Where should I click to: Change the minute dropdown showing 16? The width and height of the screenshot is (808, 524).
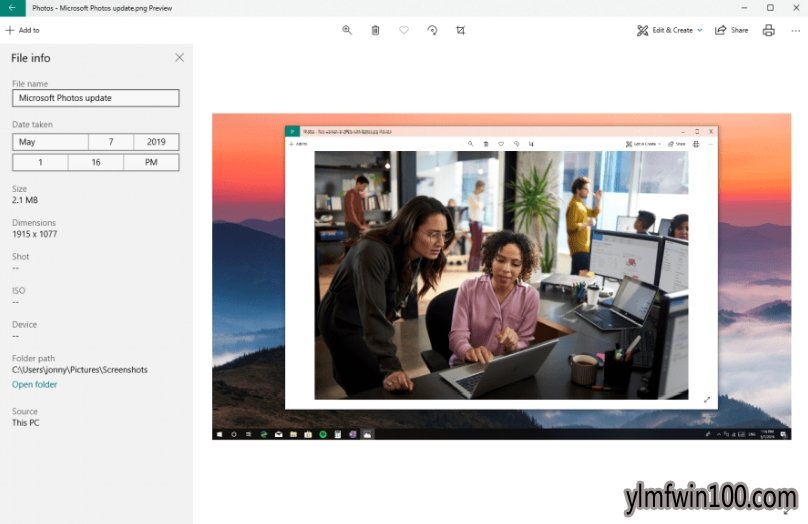coord(96,162)
